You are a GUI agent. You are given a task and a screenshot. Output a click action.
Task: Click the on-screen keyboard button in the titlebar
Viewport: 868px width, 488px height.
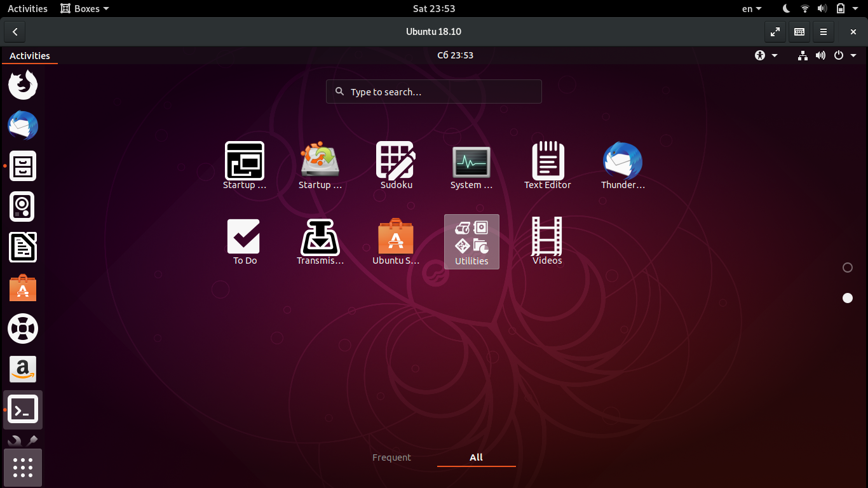point(799,31)
